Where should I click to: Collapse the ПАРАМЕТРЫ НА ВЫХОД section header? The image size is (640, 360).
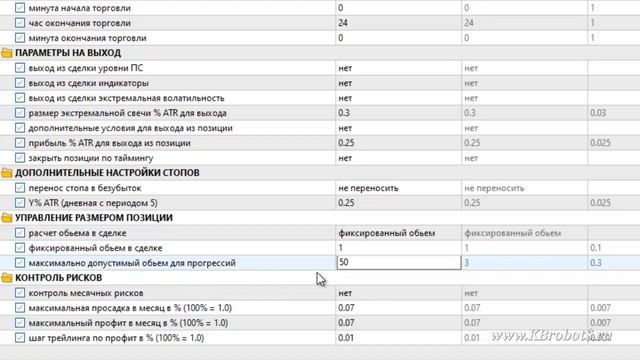click(68, 53)
